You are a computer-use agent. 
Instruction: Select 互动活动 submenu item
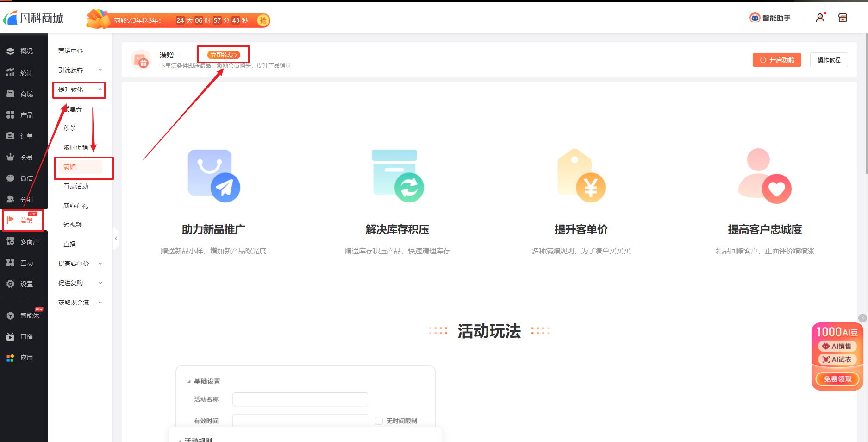click(x=75, y=186)
